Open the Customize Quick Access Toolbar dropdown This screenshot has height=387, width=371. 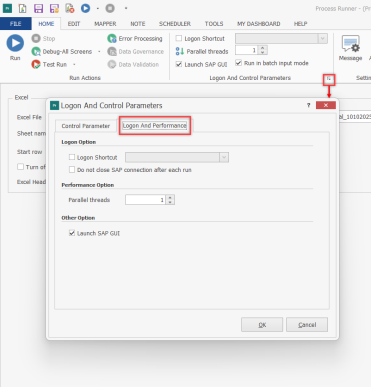126,8
